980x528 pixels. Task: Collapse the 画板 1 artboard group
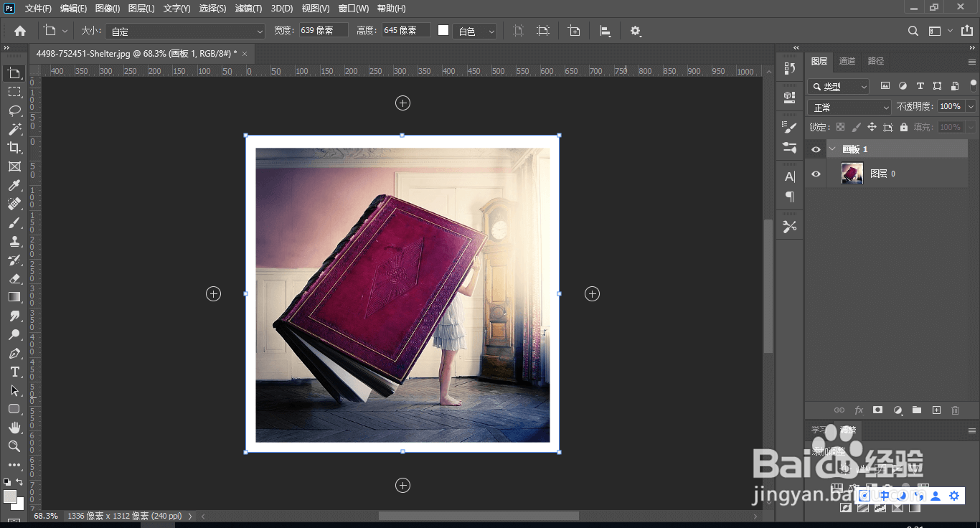pos(832,149)
